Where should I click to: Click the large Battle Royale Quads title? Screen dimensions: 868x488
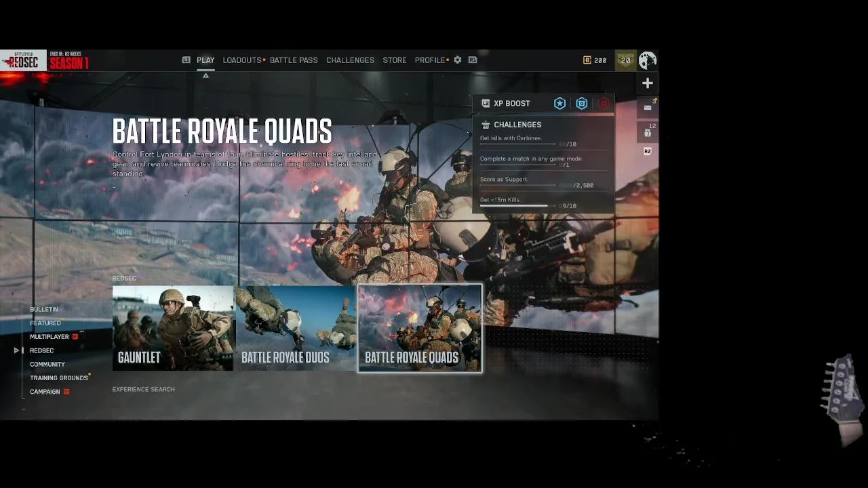coord(222,131)
